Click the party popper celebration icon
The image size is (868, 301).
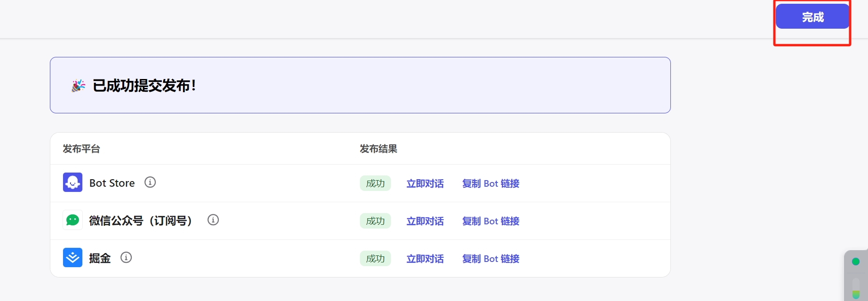click(79, 86)
